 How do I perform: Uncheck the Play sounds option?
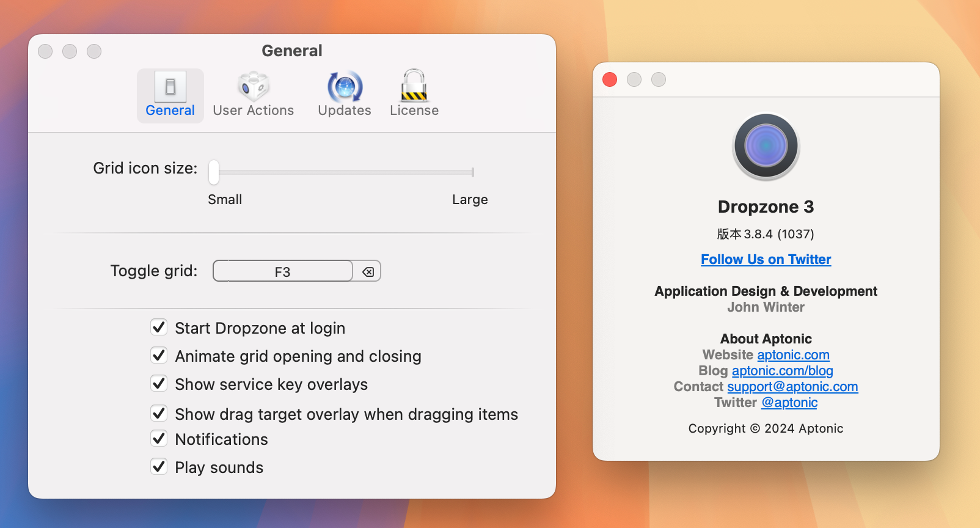tap(159, 467)
